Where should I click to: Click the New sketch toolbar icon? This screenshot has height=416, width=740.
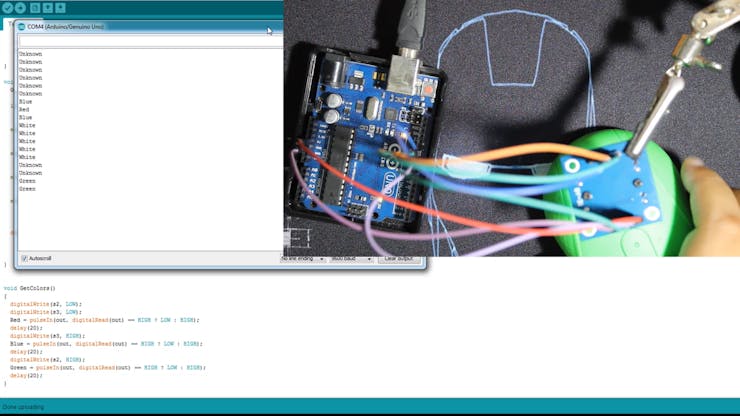click(x=35, y=8)
